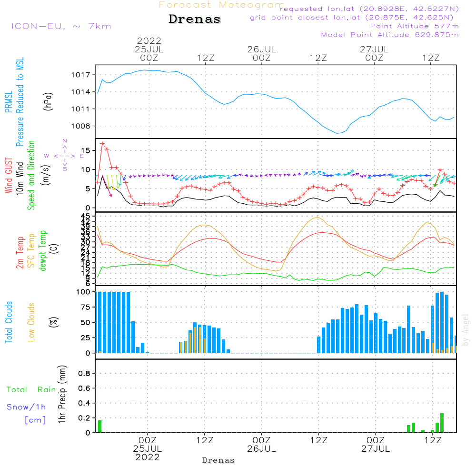The width and height of the screenshot is (476, 476).
Task: Click the blue 'Snow/1h' label
Action: (x=26, y=407)
